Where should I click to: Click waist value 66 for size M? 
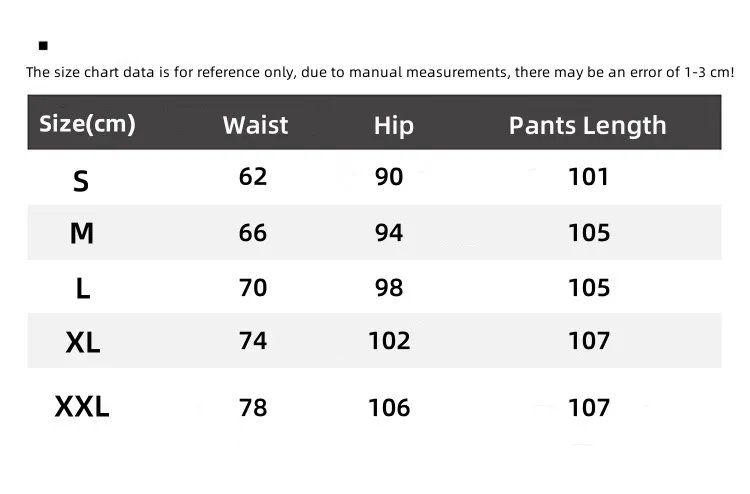[253, 233]
